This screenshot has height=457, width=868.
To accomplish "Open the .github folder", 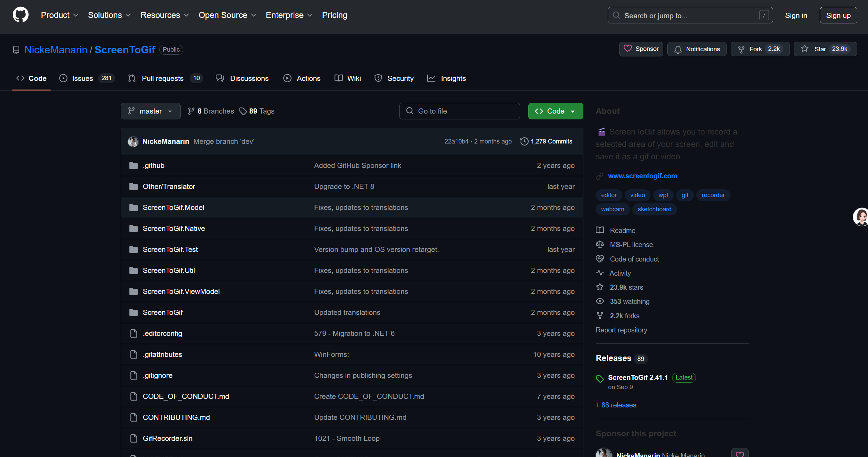I will click(x=154, y=166).
